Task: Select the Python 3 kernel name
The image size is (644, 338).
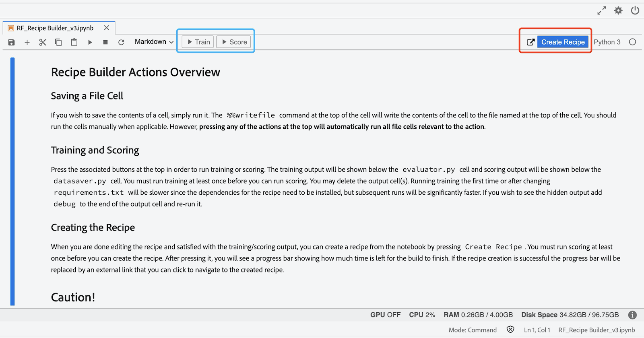Action: [607, 42]
